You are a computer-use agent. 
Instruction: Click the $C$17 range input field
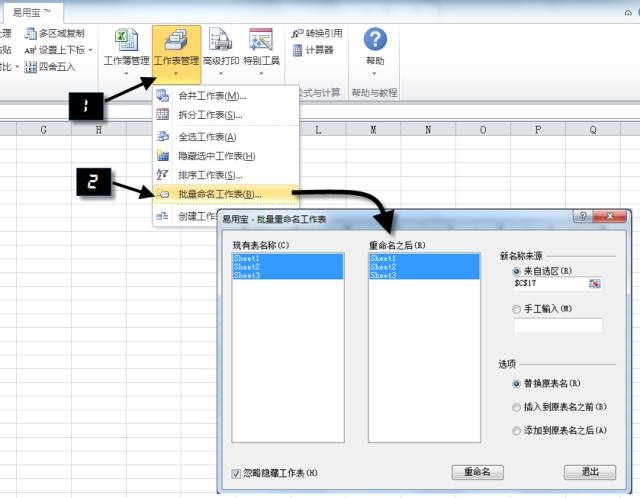(x=550, y=283)
